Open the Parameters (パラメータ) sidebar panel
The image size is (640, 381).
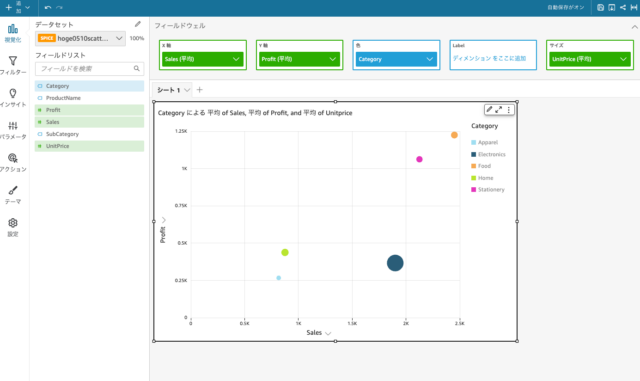13,130
